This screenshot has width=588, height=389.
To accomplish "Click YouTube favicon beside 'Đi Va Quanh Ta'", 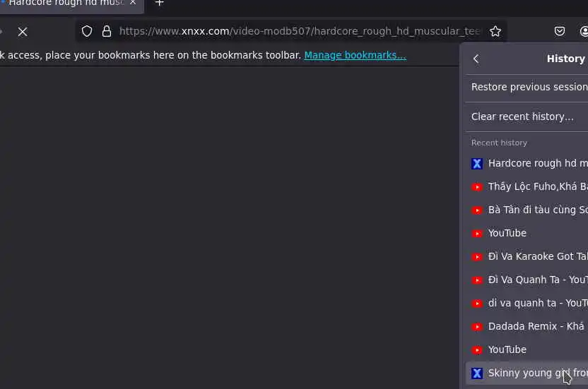I will 477,280.
